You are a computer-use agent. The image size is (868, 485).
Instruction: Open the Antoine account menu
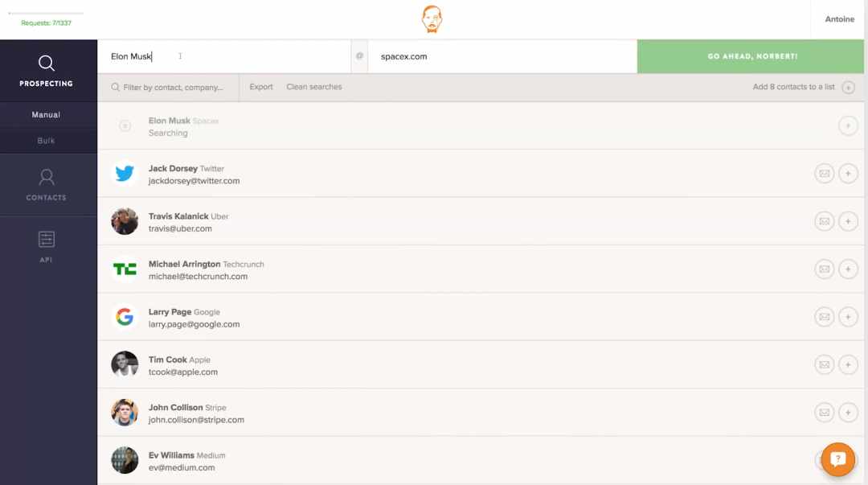[839, 19]
